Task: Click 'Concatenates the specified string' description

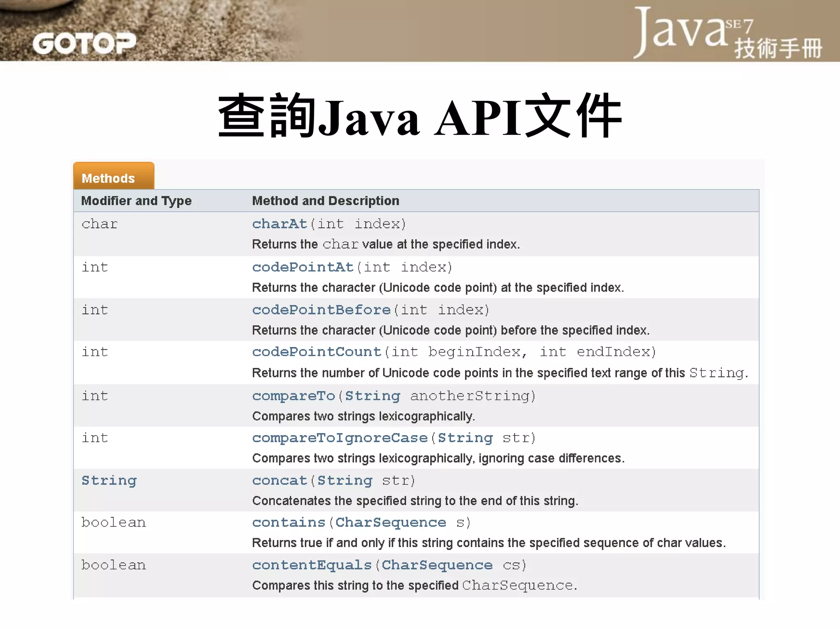Action: (x=415, y=501)
